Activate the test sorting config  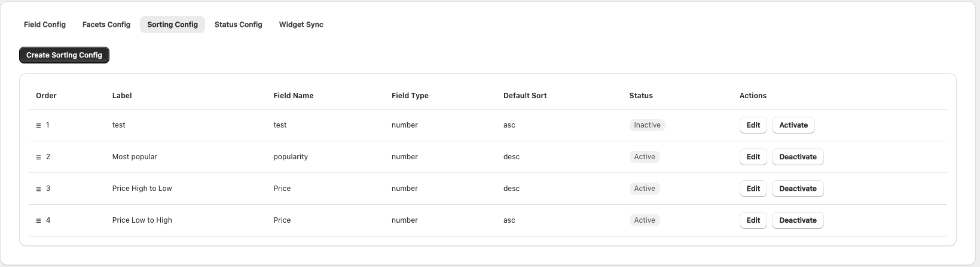[x=793, y=125]
